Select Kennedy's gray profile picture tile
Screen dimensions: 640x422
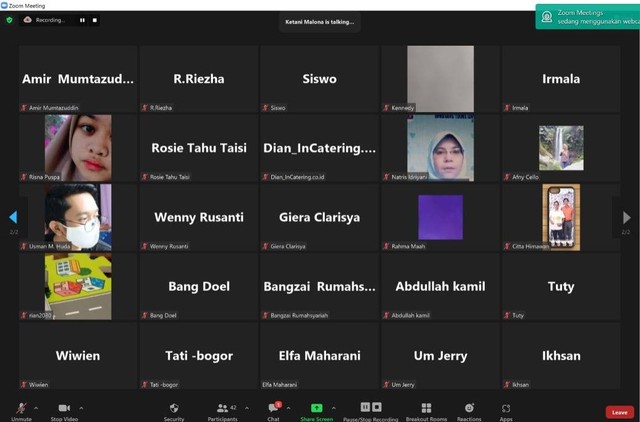[x=440, y=79]
